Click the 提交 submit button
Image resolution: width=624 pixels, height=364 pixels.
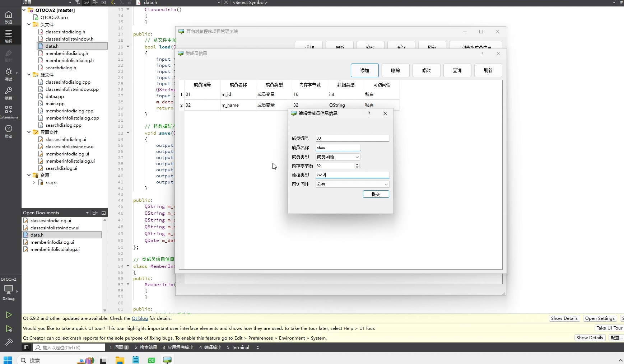tap(376, 194)
